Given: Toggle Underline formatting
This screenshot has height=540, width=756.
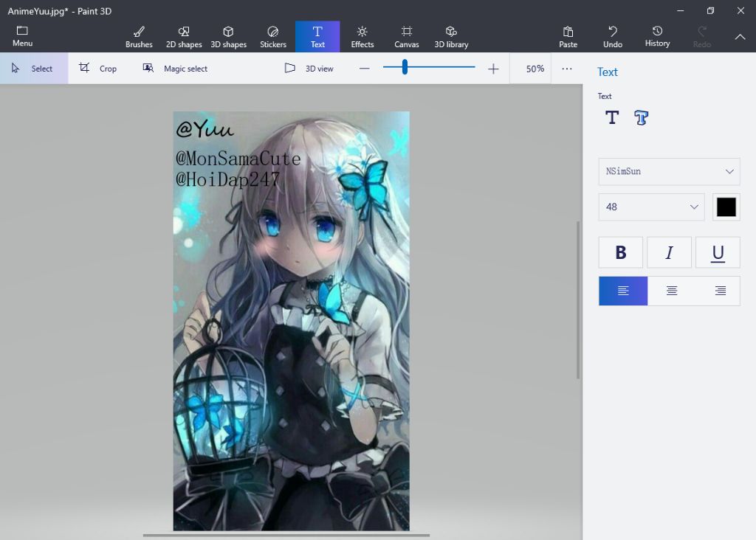Looking at the screenshot, I should (718, 252).
